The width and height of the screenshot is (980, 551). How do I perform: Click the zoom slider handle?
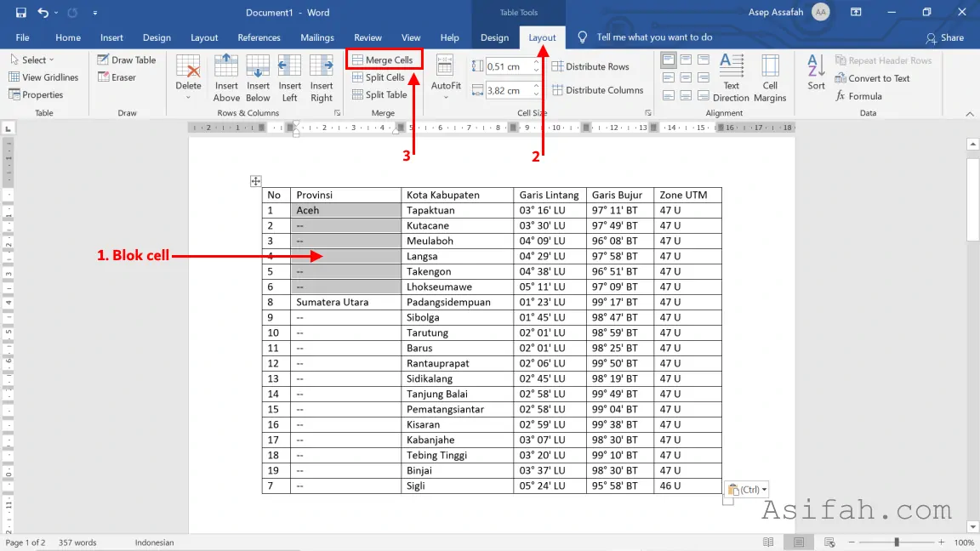(897, 542)
